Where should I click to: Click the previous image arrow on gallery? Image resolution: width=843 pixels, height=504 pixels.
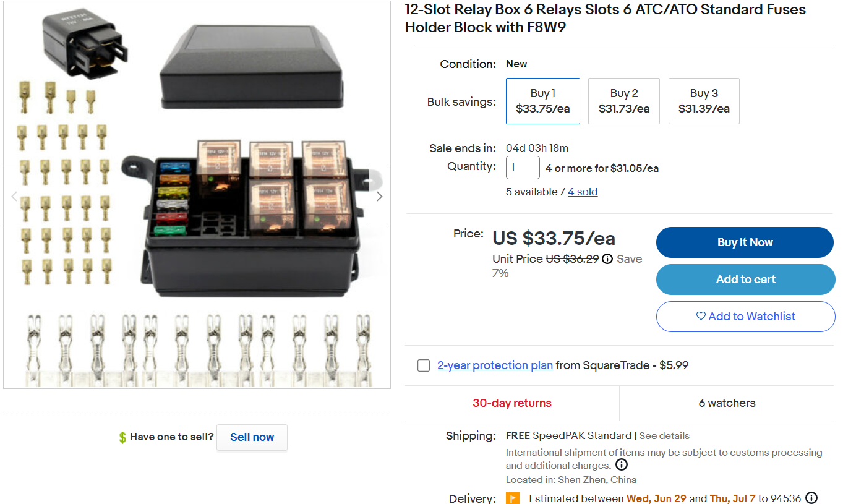coord(15,195)
